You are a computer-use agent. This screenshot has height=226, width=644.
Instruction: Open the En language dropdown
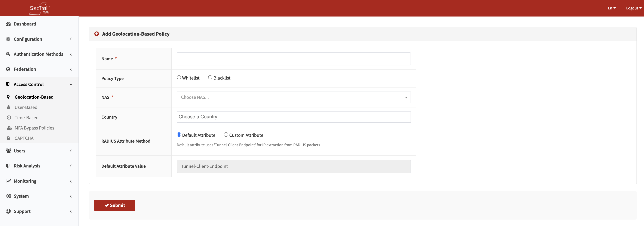[611, 8]
